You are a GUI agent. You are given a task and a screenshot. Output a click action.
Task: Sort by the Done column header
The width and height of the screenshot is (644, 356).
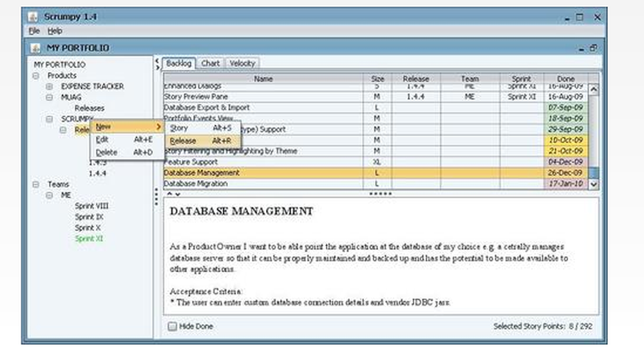(565, 79)
